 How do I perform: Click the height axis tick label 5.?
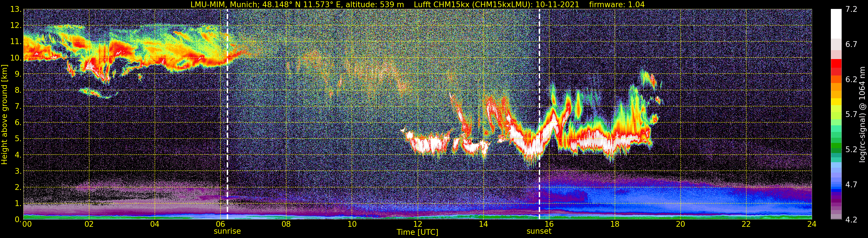tap(18, 139)
